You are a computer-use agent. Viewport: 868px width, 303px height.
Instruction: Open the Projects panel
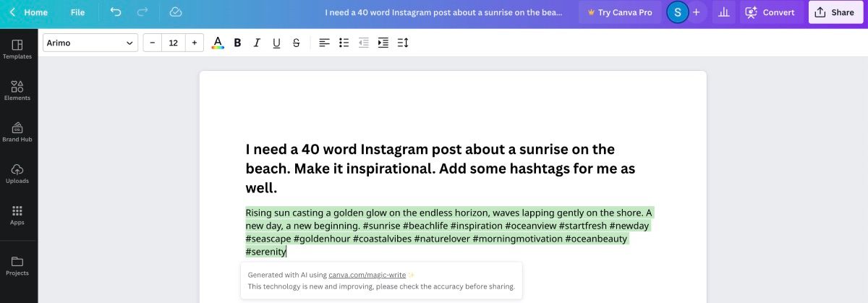tap(17, 265)
